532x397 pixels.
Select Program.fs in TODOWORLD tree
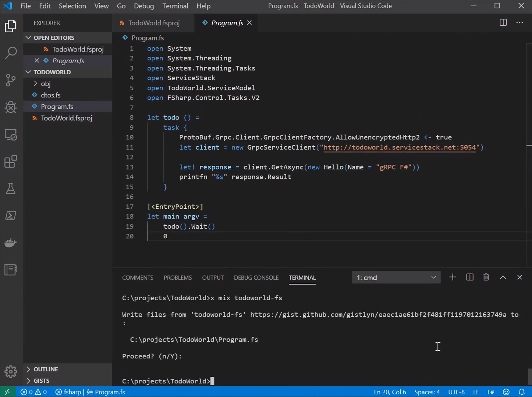tap(68, 107)
